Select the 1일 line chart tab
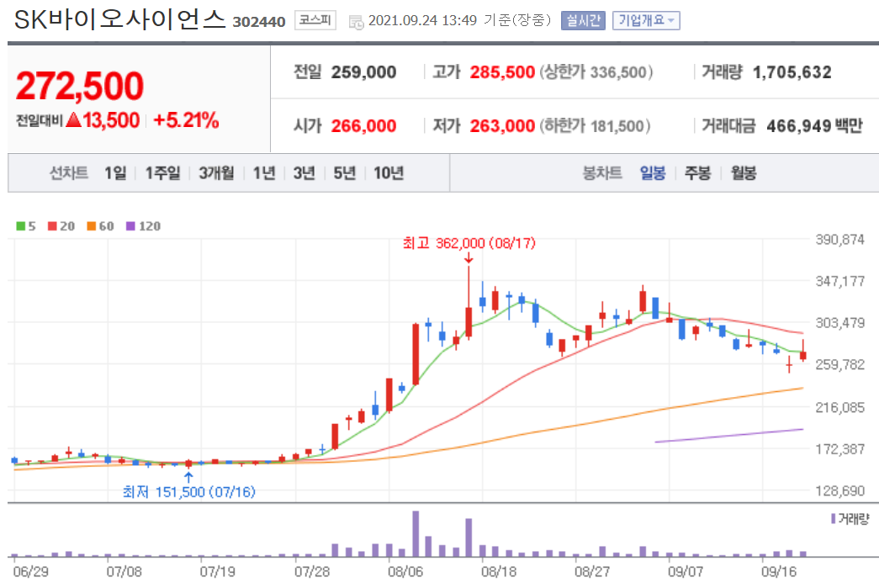The height and width of the screenshot is (588, 879). point(115,172)
